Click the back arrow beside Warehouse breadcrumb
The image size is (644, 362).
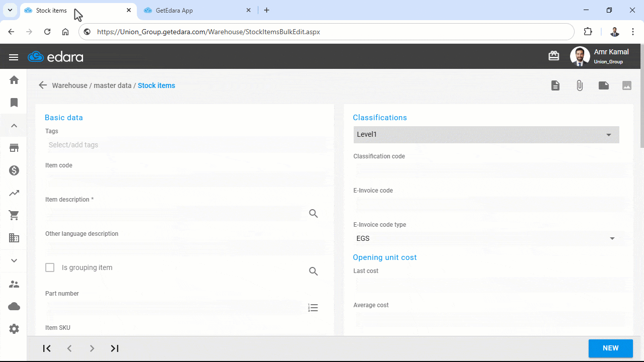coord(43,85)
